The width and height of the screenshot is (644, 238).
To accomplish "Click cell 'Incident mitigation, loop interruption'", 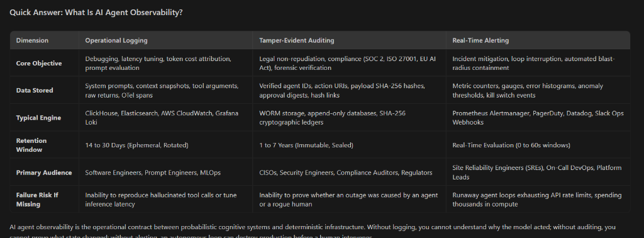I will coord(538,64).
